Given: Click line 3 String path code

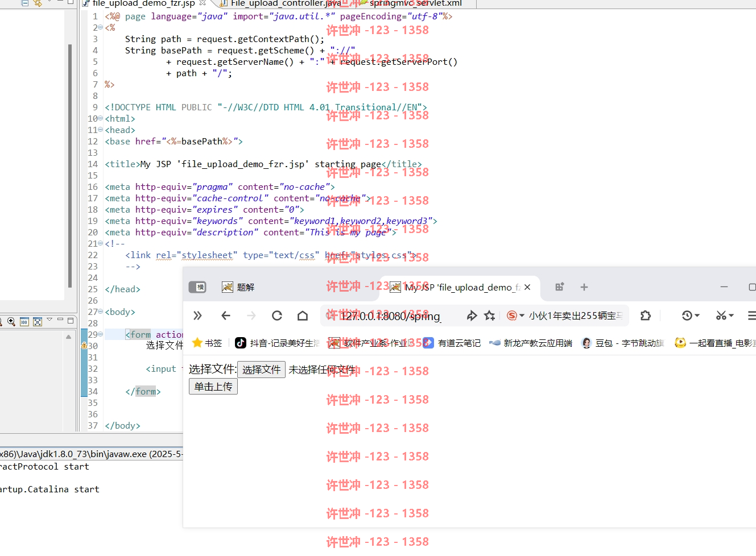Looking at the screenshot, I should click(225, 39).
